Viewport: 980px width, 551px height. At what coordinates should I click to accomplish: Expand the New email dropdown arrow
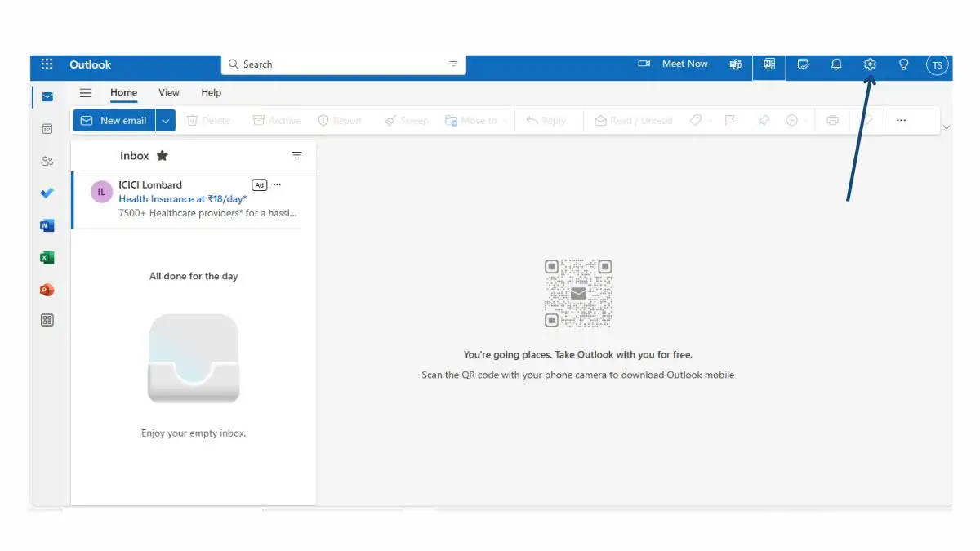point(166,120)
